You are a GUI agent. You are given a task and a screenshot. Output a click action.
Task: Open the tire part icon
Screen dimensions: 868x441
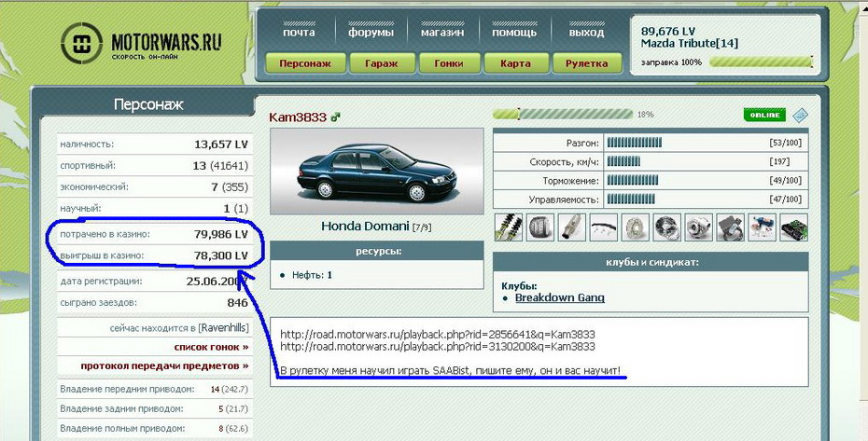540,227
